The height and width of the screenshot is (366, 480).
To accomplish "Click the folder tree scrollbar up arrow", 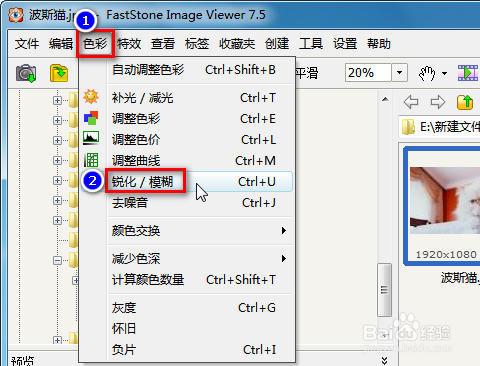I will 385,99.
